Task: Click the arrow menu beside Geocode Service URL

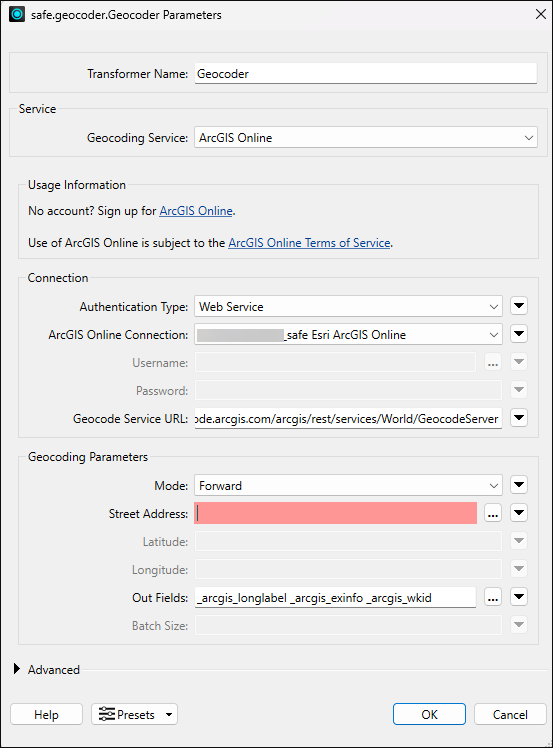Action: (519, 418)
